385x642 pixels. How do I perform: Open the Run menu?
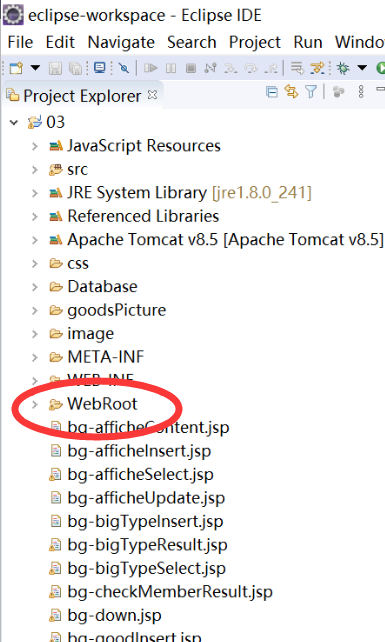click(x=308, y=42)
